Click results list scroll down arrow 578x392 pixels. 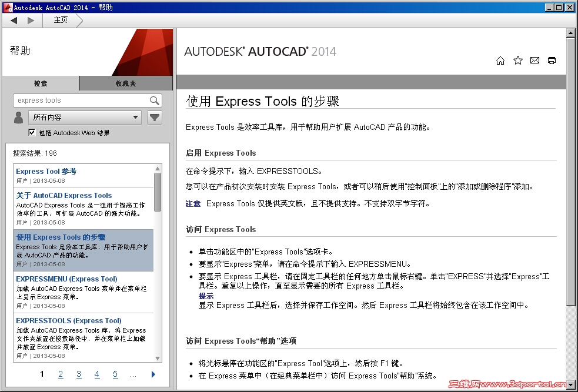[x=158, y=358]
